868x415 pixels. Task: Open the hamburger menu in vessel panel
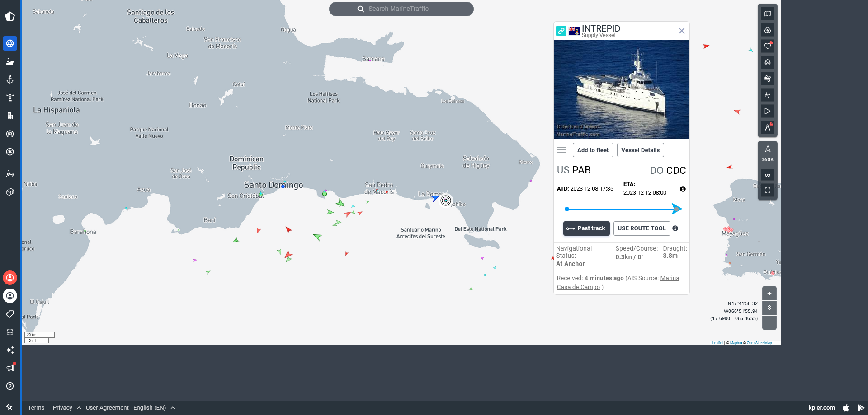tap(561, 150)
